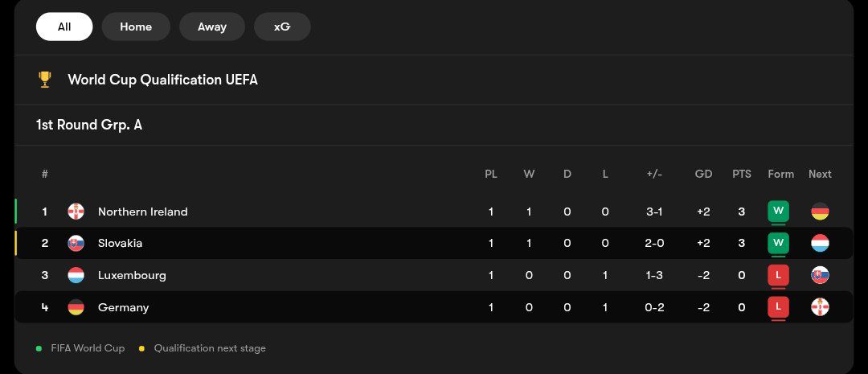This screenshot has width=868, height=374.
Task: Open Germany's next opponent Northern Ireland flag
Action: [x=820, y=307]
